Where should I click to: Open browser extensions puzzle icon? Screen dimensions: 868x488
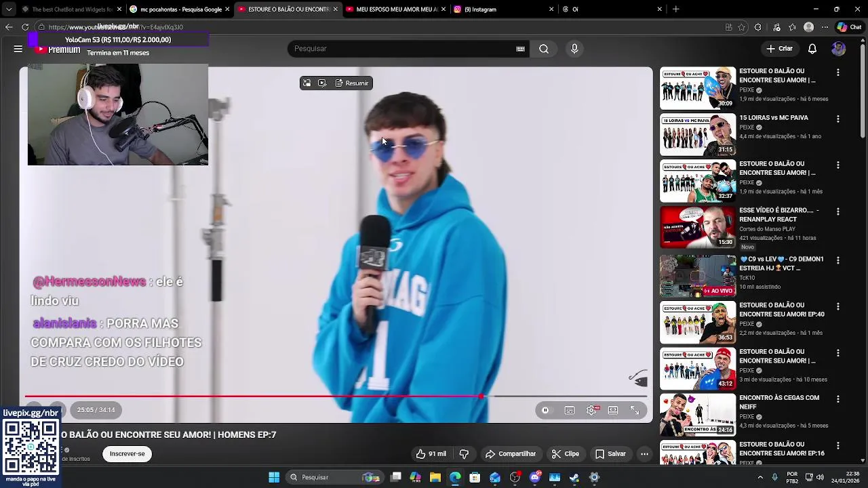pyautogui.click(x=757, y=27)
